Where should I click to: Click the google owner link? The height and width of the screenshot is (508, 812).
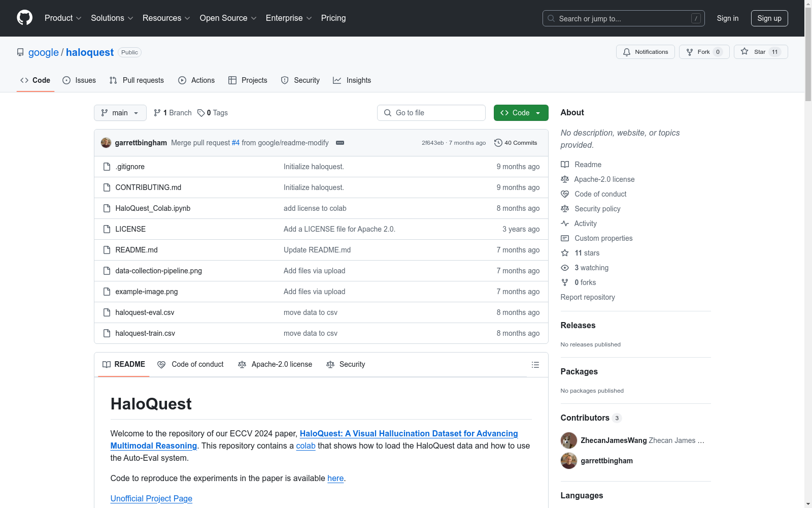[x=44, y=52]
